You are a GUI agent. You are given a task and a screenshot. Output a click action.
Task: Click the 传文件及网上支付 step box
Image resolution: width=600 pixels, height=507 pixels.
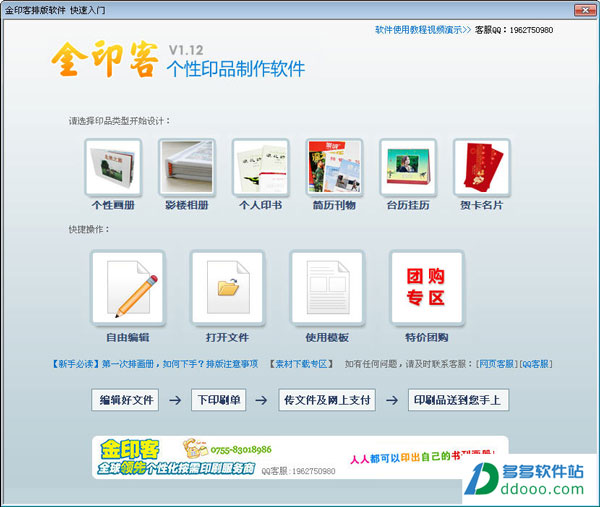click(x=327, y=400)
